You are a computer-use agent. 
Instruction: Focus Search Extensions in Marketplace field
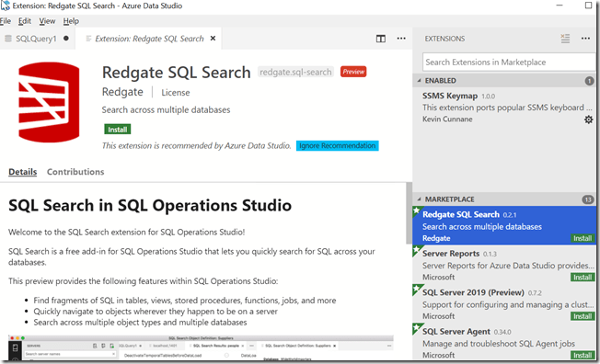pos(509,62)
